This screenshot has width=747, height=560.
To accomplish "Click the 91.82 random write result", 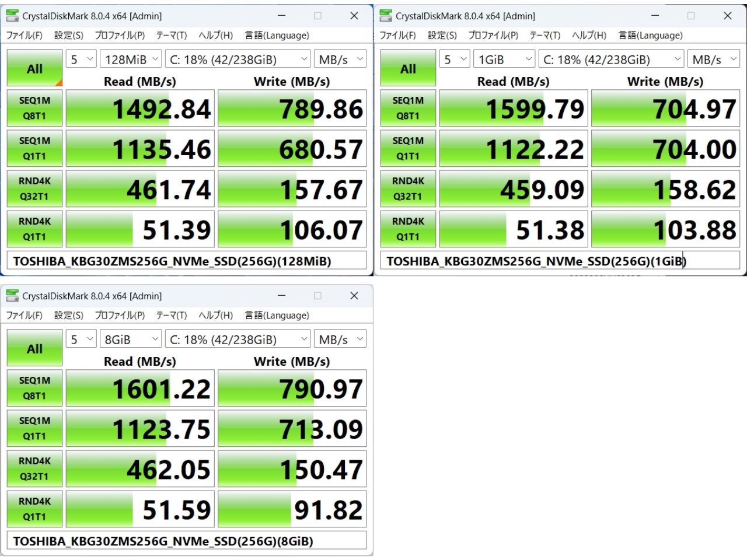I will click(292, 509).
